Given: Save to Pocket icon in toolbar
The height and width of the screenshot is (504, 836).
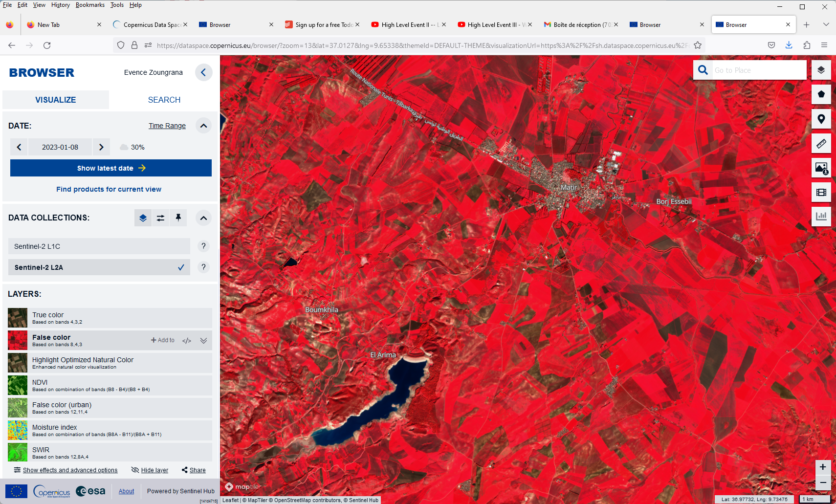Looking at the screenshot, I should point(771,45).
